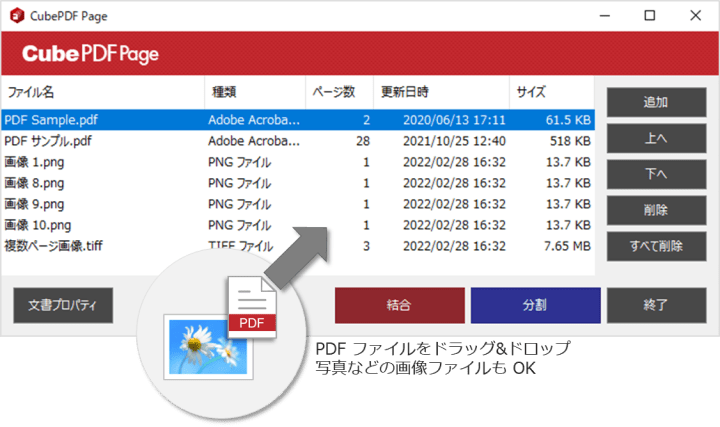Click the 61.5 KB size cell
The image size is (720, 427).
click(568, 120)
